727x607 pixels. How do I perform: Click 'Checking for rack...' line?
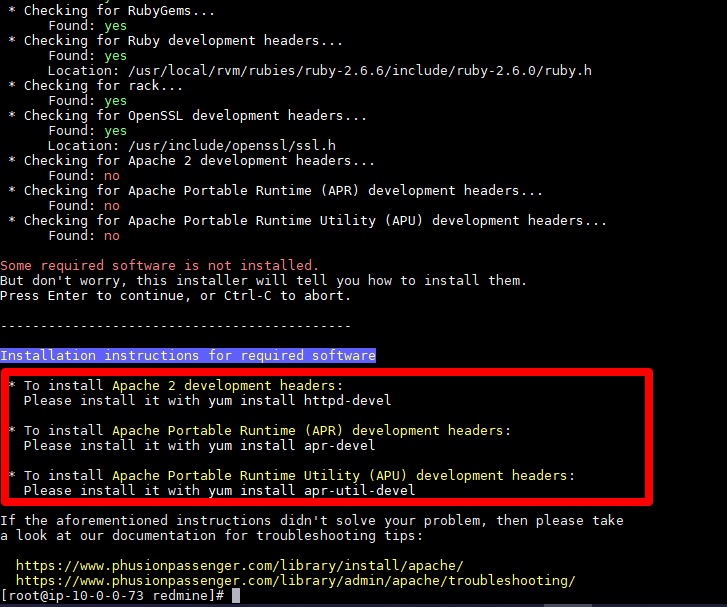coord(96,86)
